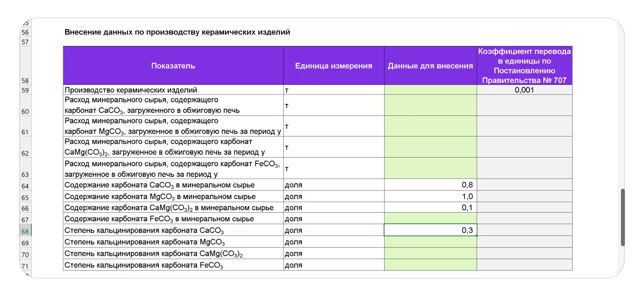644x296 pixels.
Task: Click the label 'Содержание карбоната CaMg(CO₃)₂ в минеральном сырье'
Action: tap(169, 208)
